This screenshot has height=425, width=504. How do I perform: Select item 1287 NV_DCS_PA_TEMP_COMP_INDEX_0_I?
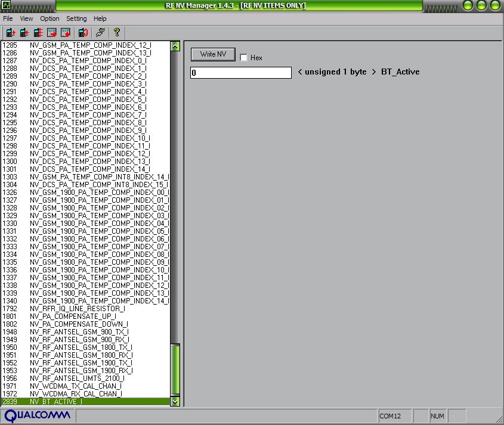[x=85, y=61]
